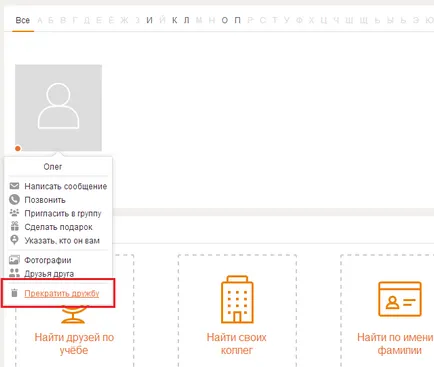Filter friends by letter П
This screenshot has height=367, width=434.
point(237,20)
